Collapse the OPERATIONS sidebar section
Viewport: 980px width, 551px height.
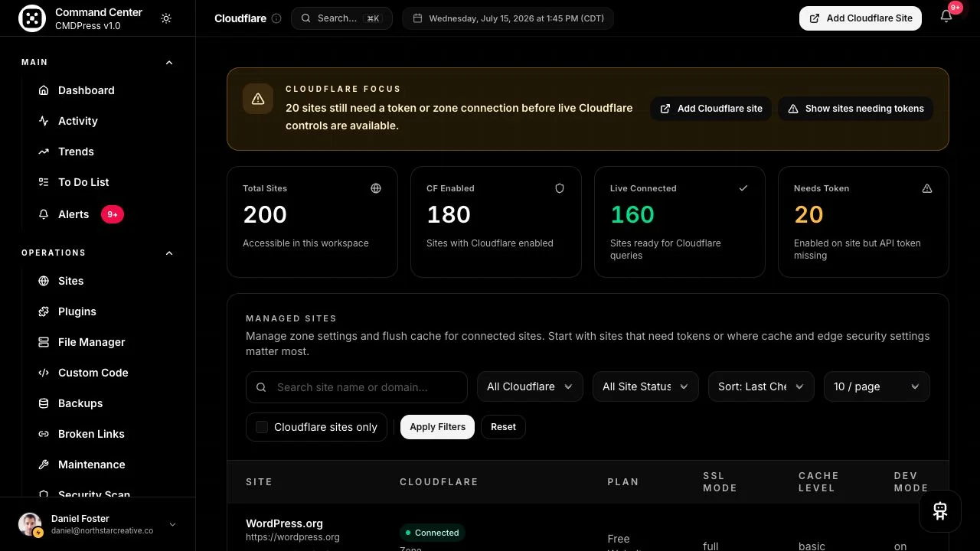[x=169, y=253]
